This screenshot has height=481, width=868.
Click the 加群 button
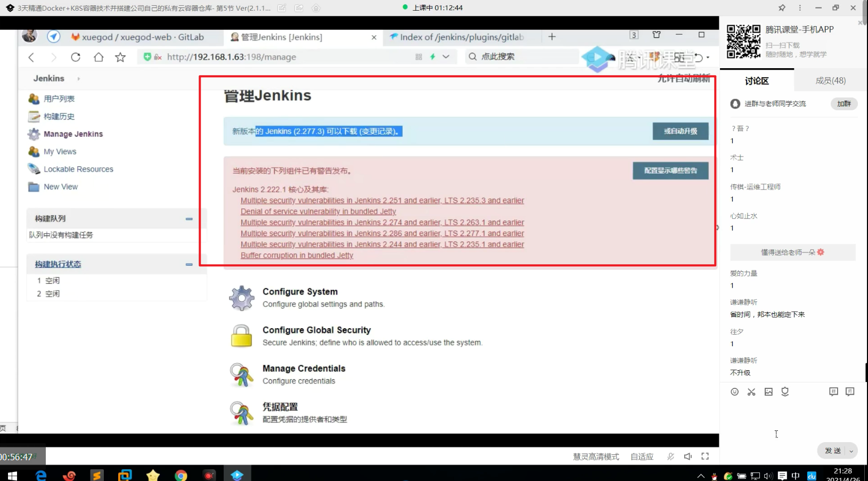click(x=844, y=103)
